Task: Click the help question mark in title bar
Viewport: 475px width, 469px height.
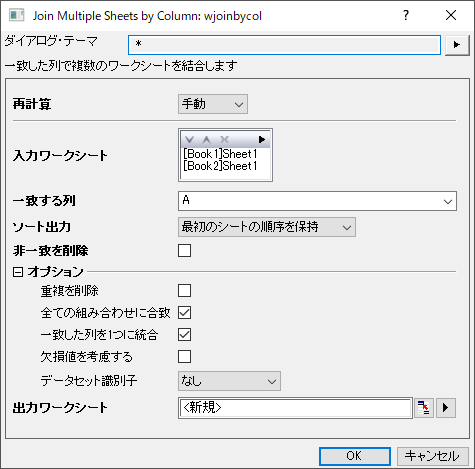Action: [x=405, y=15]
